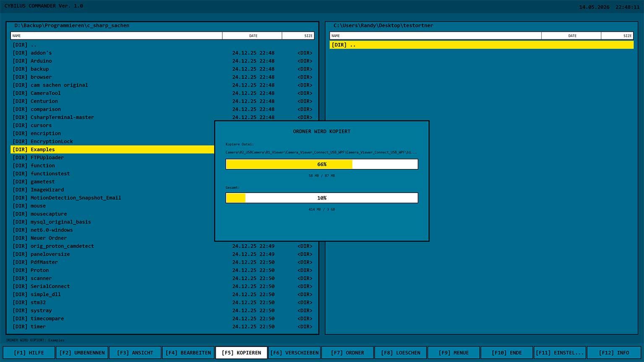This screenshot has height=362, width=644.
Task: Select the SerialConnect directory
Action: pyautogui.click(x=162, y=286)
